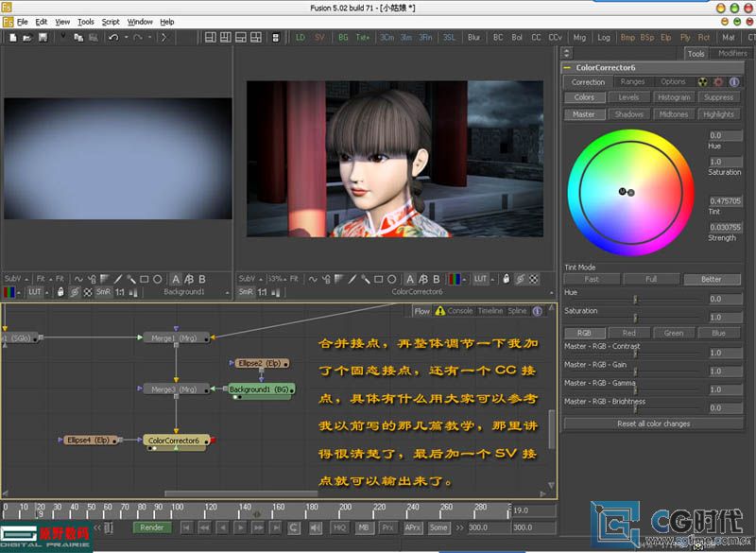Open the Redo history dropdown arrow

click(150, 38)
